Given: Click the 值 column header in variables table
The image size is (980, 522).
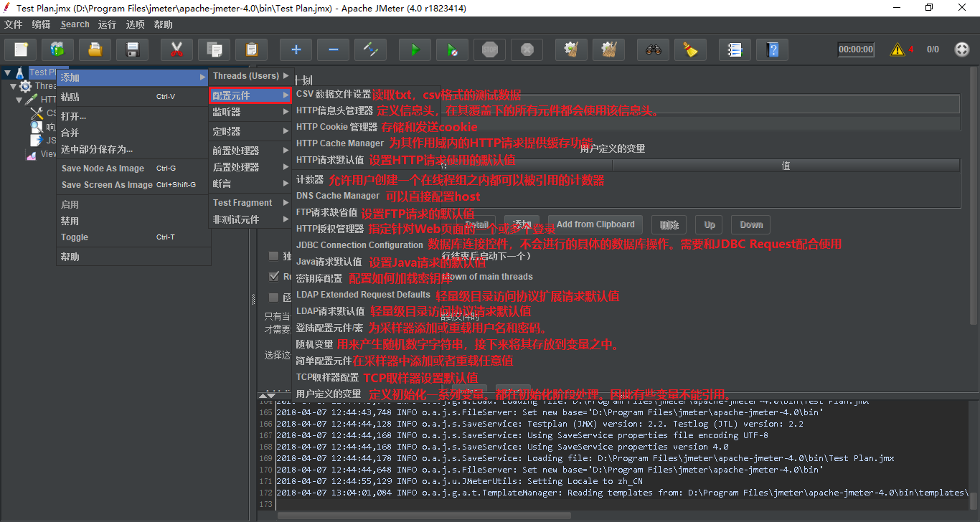Looking at the screenshot, I should click(786, 166).
